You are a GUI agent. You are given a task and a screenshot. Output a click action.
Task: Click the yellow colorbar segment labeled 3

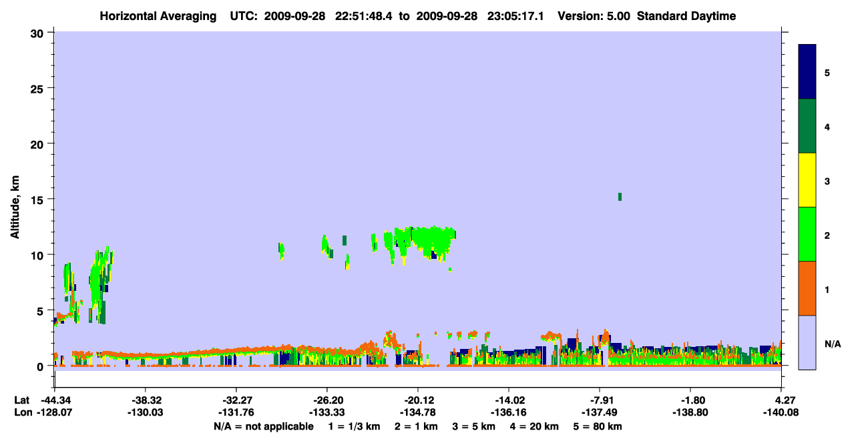click(x=807, y=180)
